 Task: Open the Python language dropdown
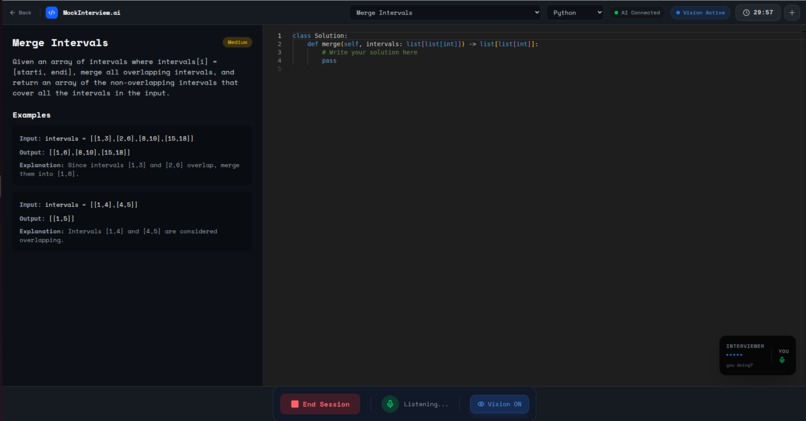pos(575,13)
